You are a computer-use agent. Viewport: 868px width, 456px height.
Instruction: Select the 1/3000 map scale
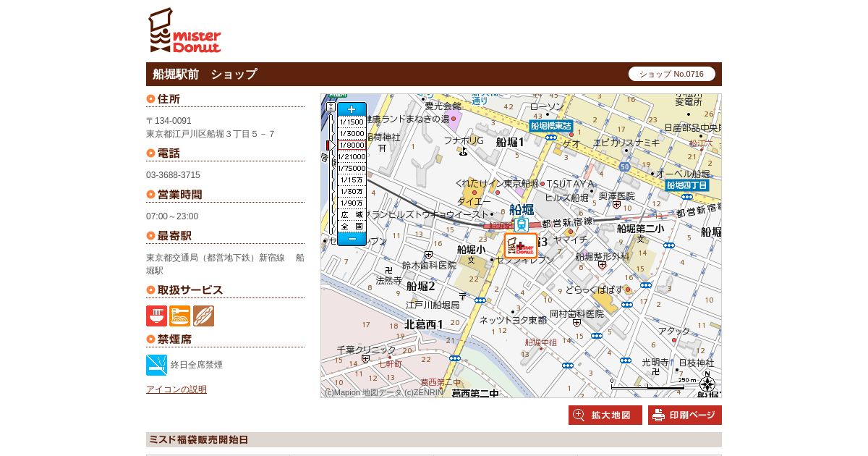352,133
